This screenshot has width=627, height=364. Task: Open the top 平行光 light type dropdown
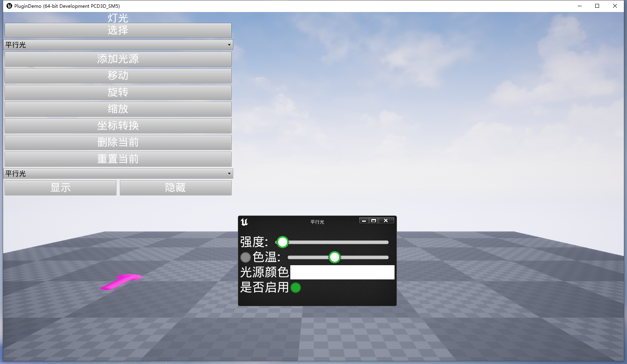click(118, 45)
